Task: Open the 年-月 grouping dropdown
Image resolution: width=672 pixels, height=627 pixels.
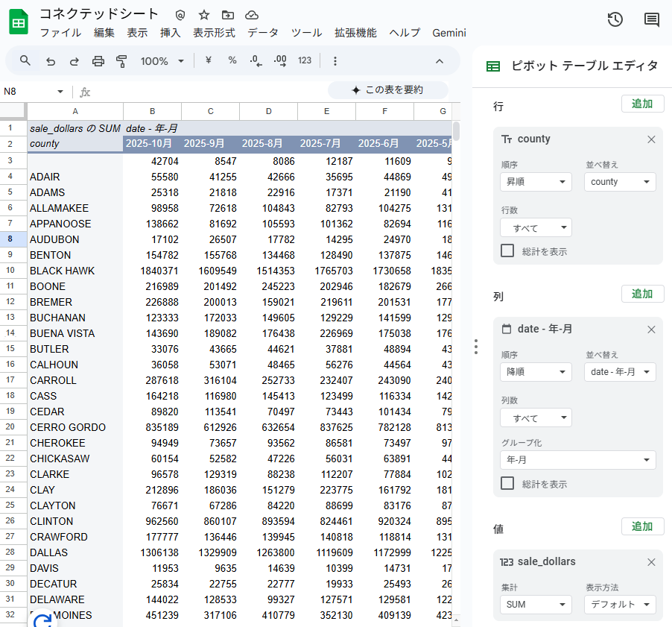Action: coord(577,461)
